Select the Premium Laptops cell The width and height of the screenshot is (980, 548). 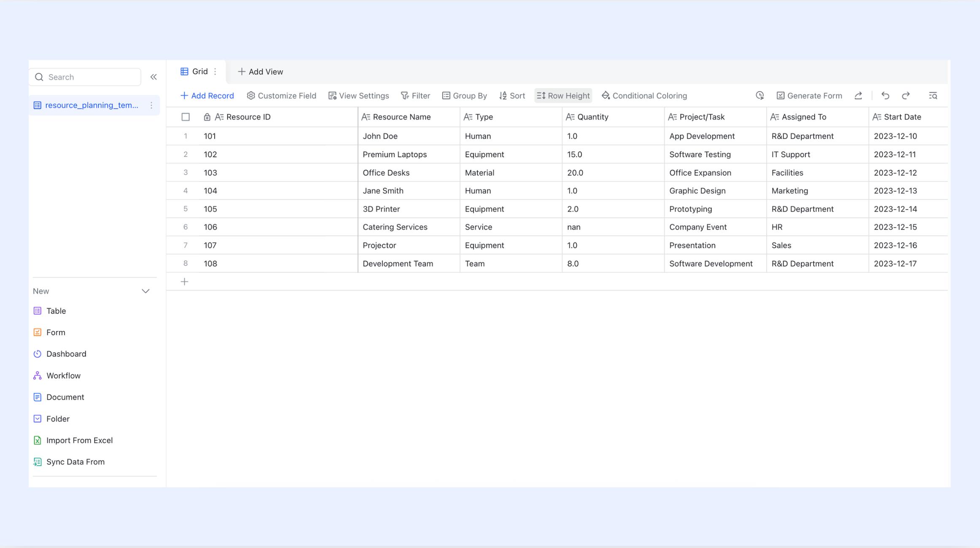(409, 154)
